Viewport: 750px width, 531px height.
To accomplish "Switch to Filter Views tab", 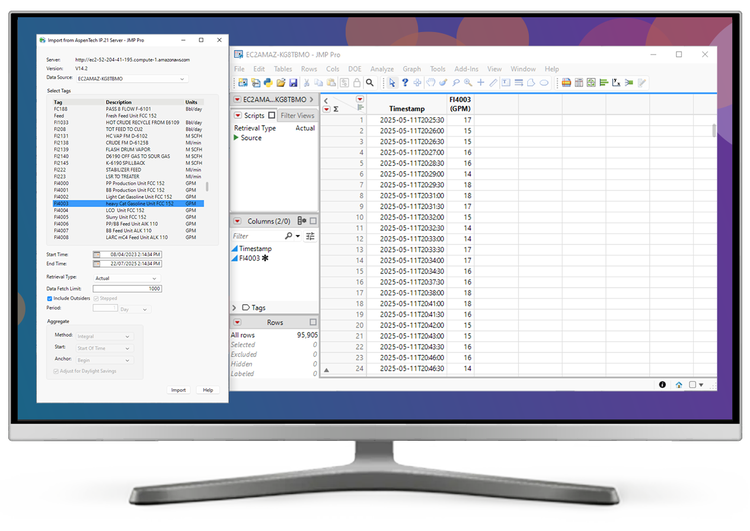I will 298,115.
